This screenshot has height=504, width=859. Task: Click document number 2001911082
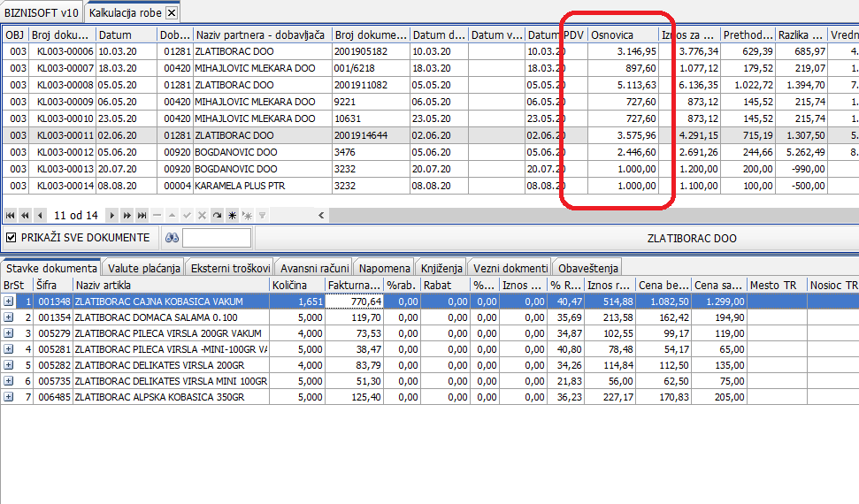click(x=371, y=85)
